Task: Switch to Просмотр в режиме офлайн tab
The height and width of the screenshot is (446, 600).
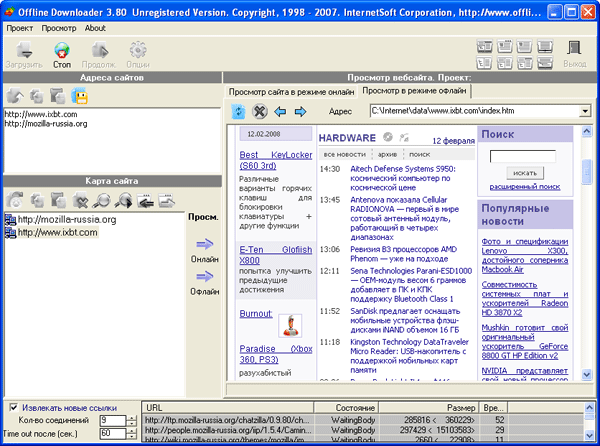Action: coord(414,91)
